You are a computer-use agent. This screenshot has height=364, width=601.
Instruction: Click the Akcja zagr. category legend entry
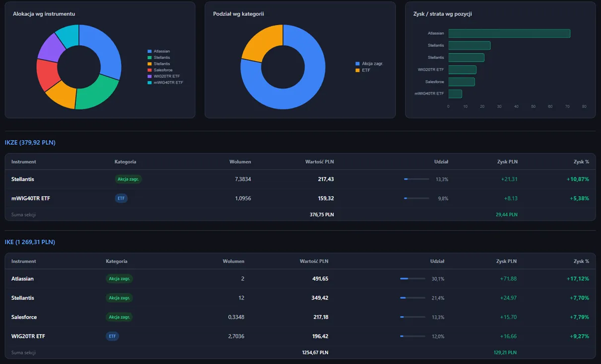point(369,63)
